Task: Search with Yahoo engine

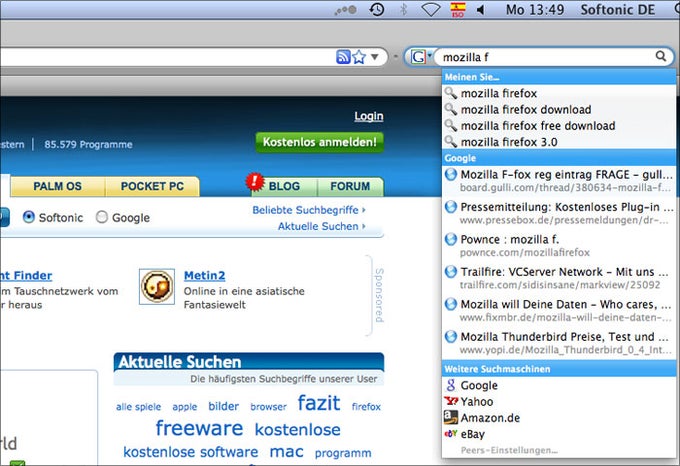Action: pos(559,401)
